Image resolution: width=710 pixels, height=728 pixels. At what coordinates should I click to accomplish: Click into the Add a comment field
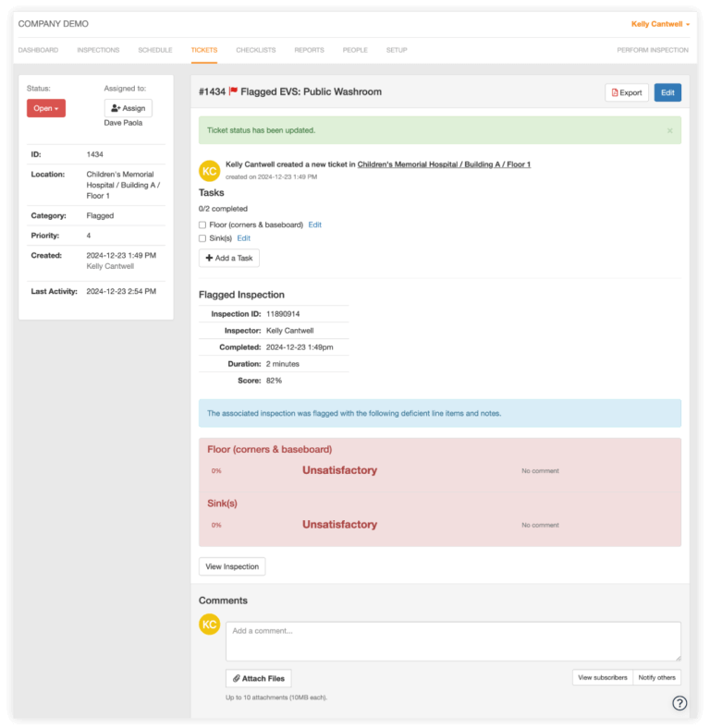[453, 641]
